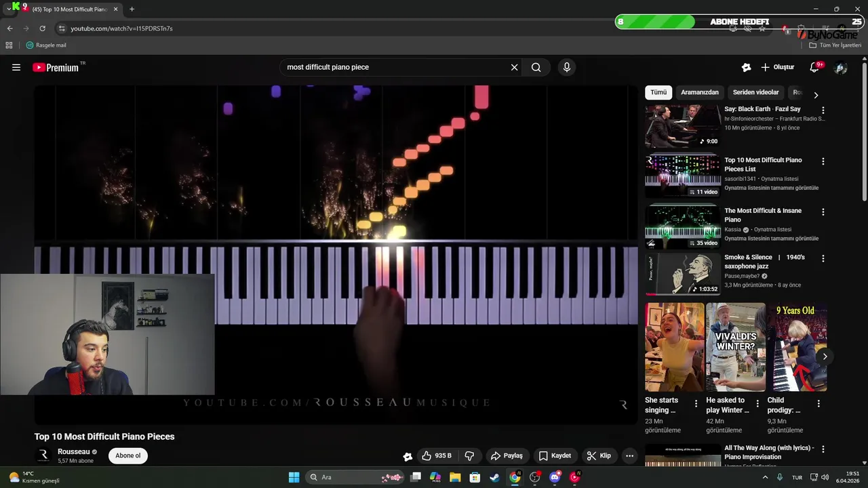Reload the page in Chrome

42,28
